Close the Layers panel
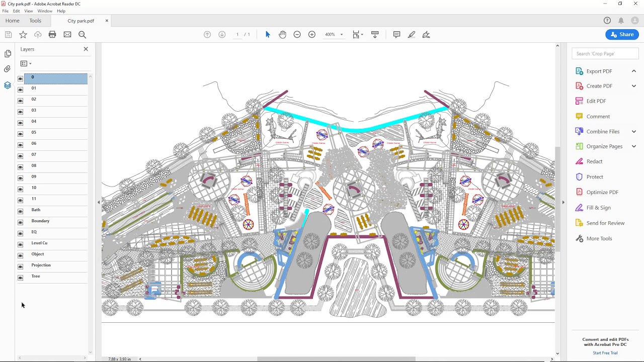This screenshot has width=644, height=362. point(86,49)
